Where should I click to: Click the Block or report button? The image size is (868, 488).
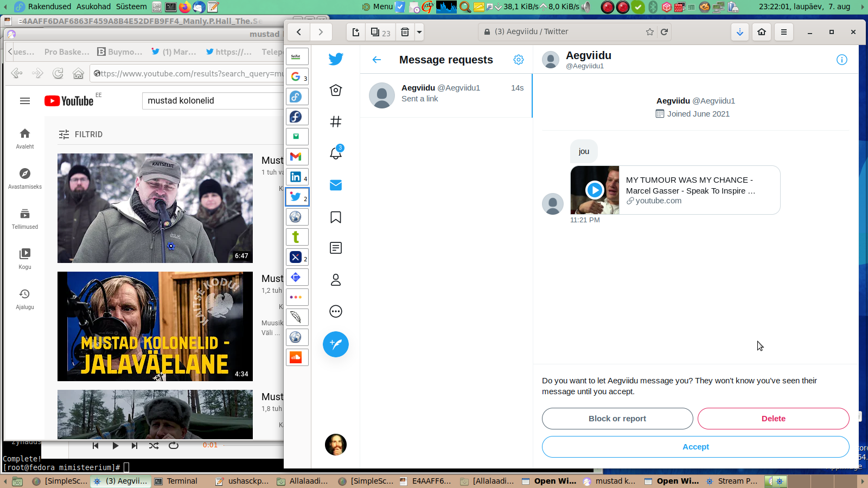(x=617, y=419)
